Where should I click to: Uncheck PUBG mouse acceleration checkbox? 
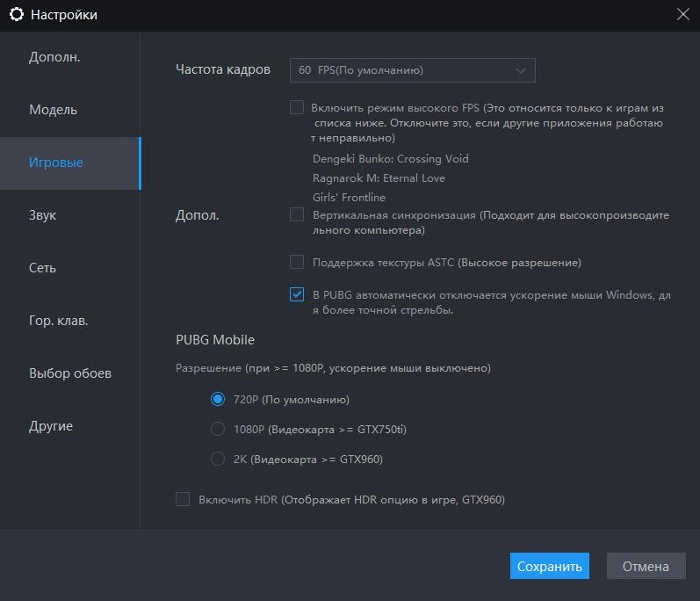click(297, 295)
